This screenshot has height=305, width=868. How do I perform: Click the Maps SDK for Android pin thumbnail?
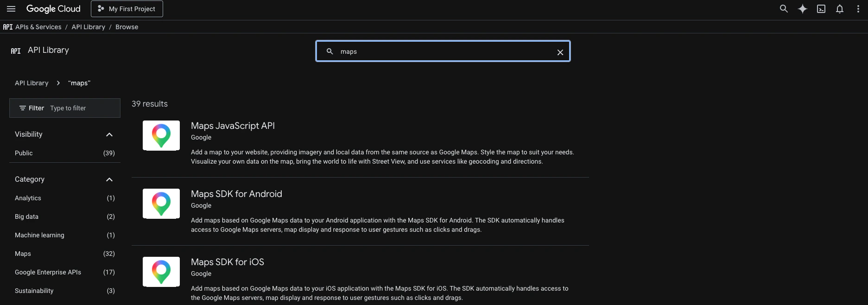161,203
